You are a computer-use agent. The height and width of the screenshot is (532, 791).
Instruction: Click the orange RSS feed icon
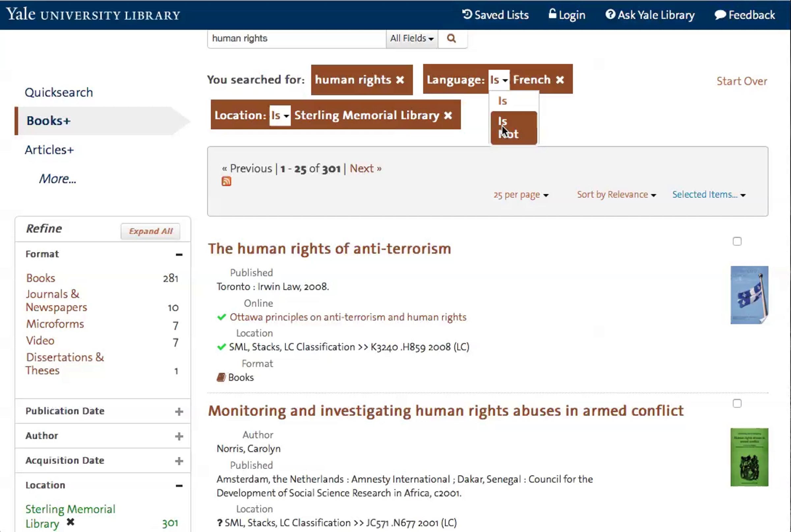tap(226, 182)
